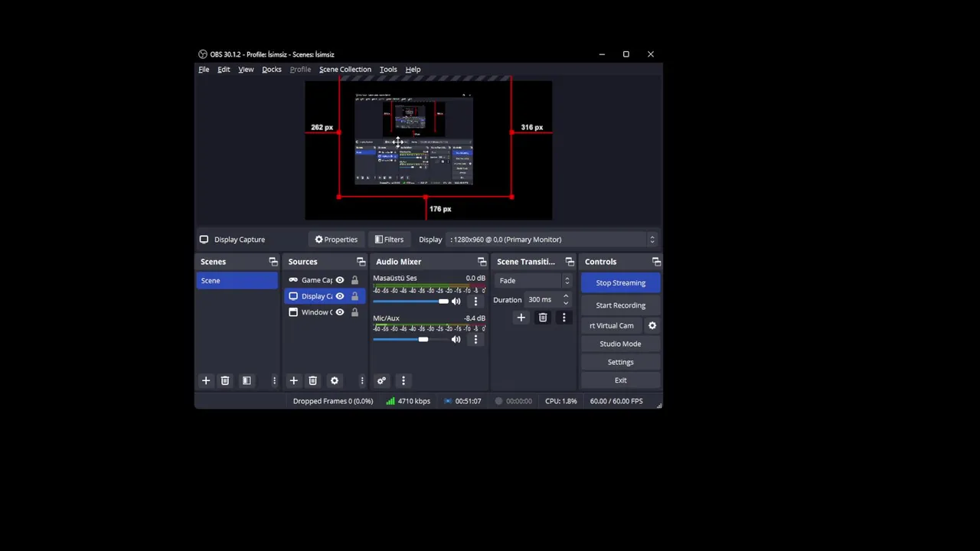
Task: Open the View menu
Action: coord(246,70)
